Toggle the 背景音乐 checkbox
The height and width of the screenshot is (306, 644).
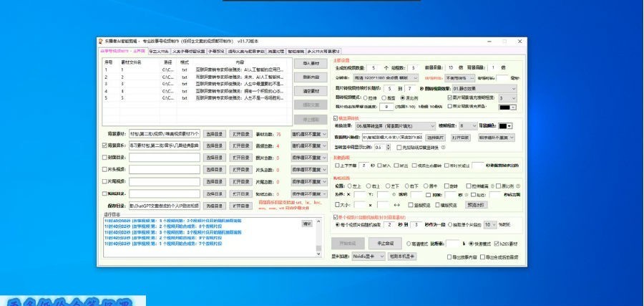coord(105,145)
